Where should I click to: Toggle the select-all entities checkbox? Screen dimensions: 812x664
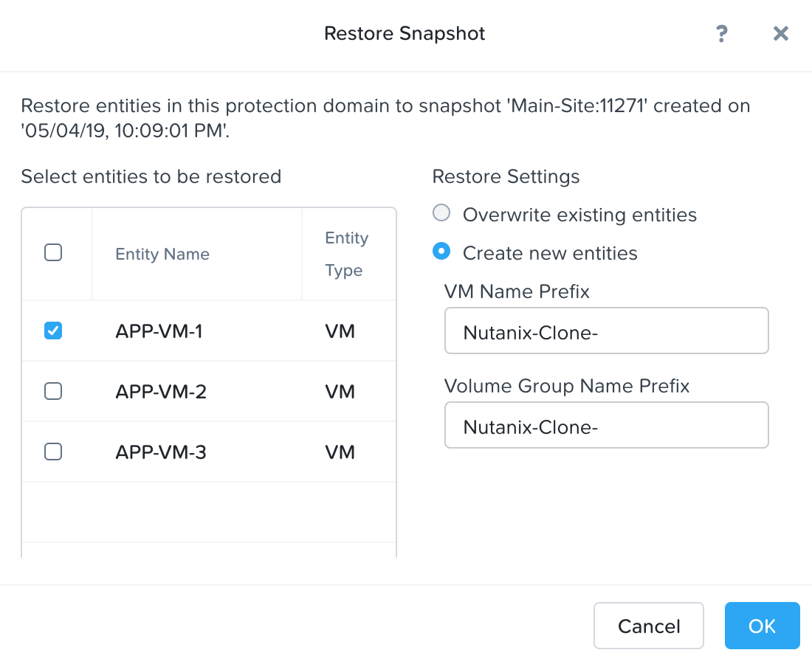click(53, 253)
